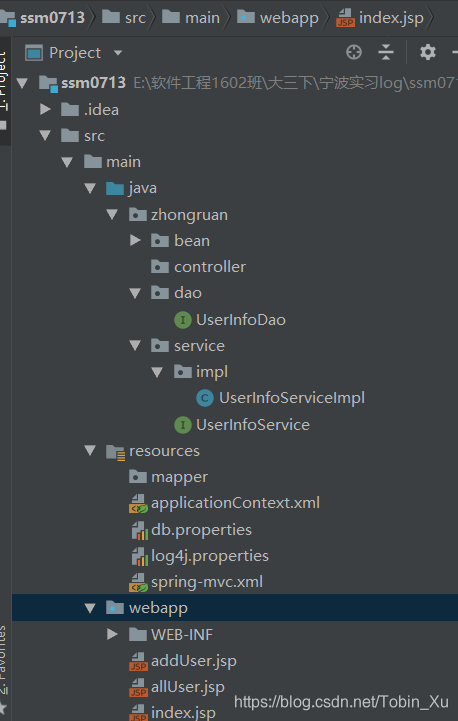The image size is (458, 721).
Task: Click the Collapse All icon in Project toolbar
Action: (x=386, y=52)
